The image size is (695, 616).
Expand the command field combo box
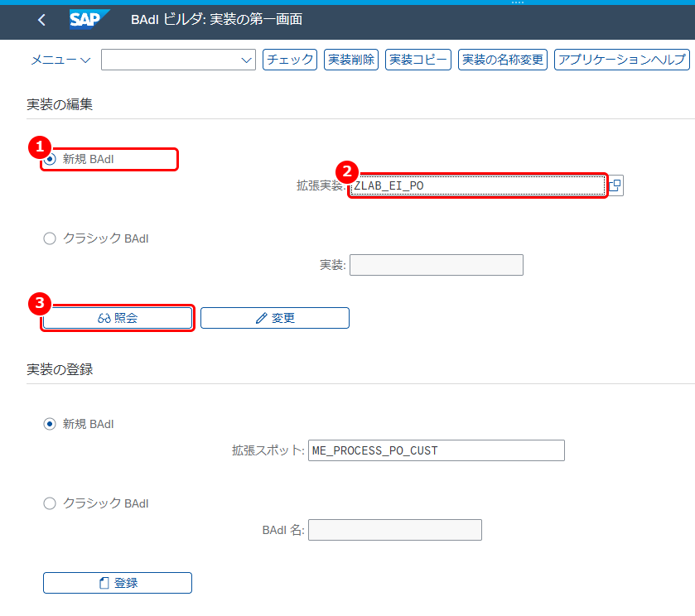click(x=178, y=60)
